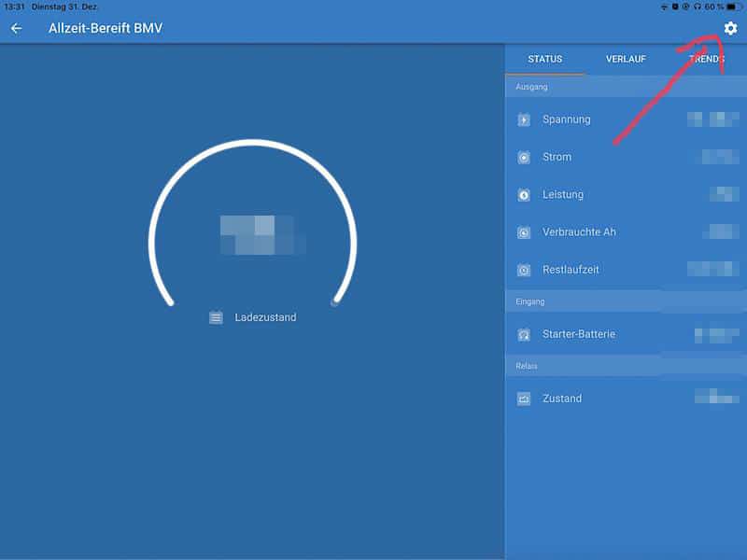Image resolution: width=747 pixels, height=560 pixels.
Task: Switch to the VERLAUF tab
Action: 626,59
